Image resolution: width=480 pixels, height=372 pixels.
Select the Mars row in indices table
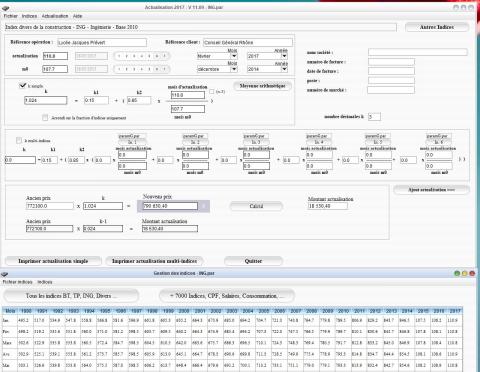[232, 342]
